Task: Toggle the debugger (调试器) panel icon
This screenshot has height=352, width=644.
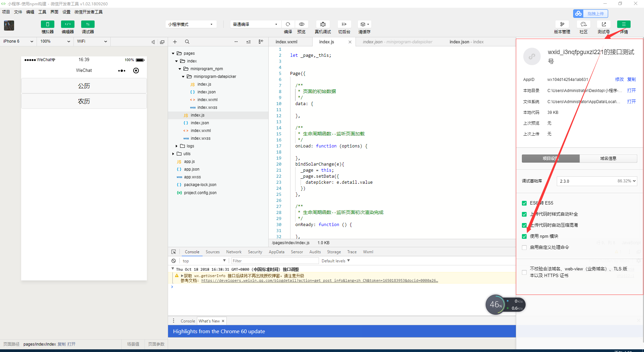Action: click(88, 24)
